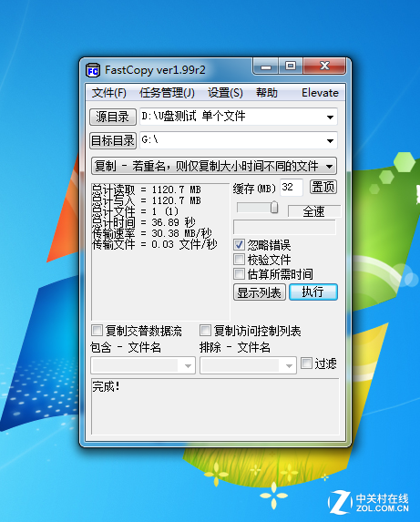
Task: Click the 源目录 button
Action: pyautogui.click(x=113, y=117)
